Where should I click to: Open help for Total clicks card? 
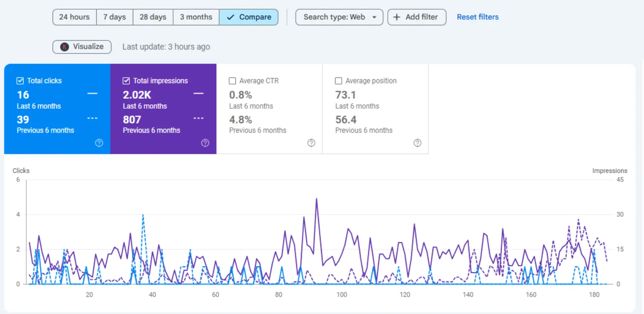[99, 143]
